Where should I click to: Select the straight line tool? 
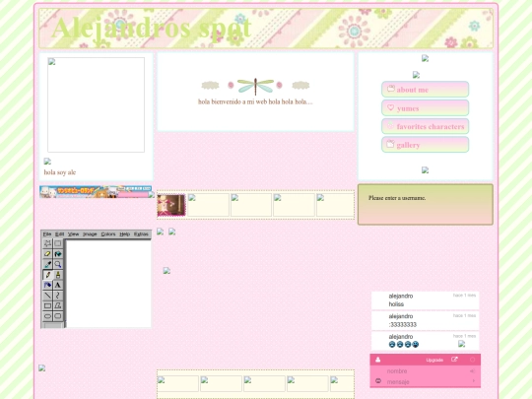[x=47, y=296]
